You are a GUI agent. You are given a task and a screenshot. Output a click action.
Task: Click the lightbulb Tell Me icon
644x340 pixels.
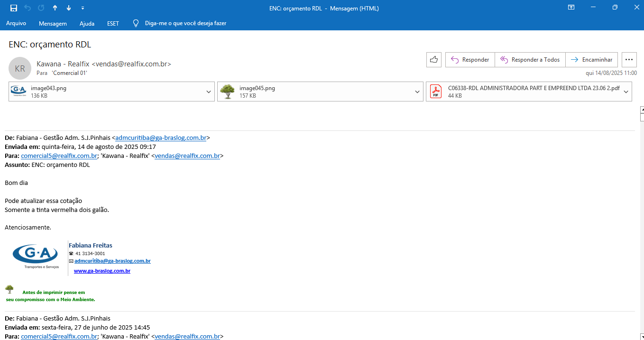[x=136, y=23]
